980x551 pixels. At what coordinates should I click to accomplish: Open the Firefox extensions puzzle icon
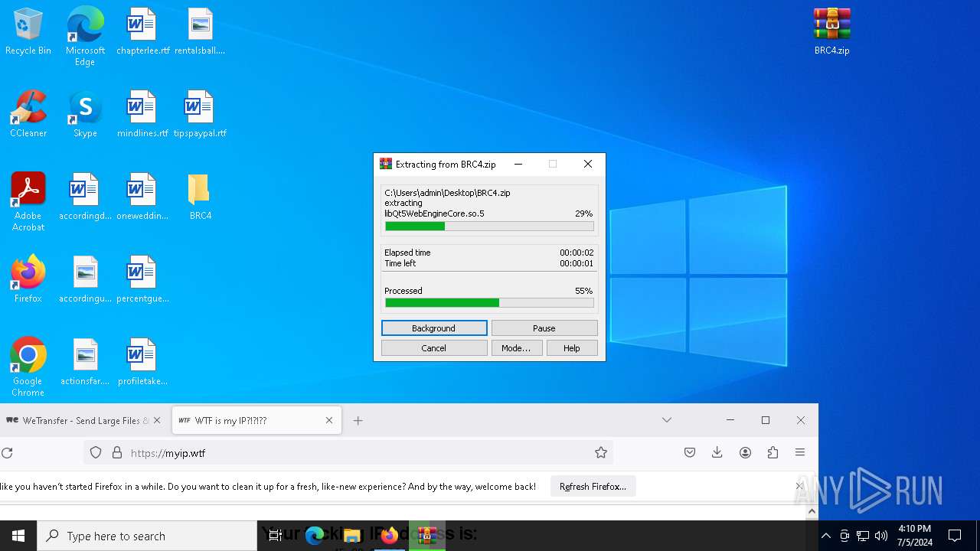773,453
